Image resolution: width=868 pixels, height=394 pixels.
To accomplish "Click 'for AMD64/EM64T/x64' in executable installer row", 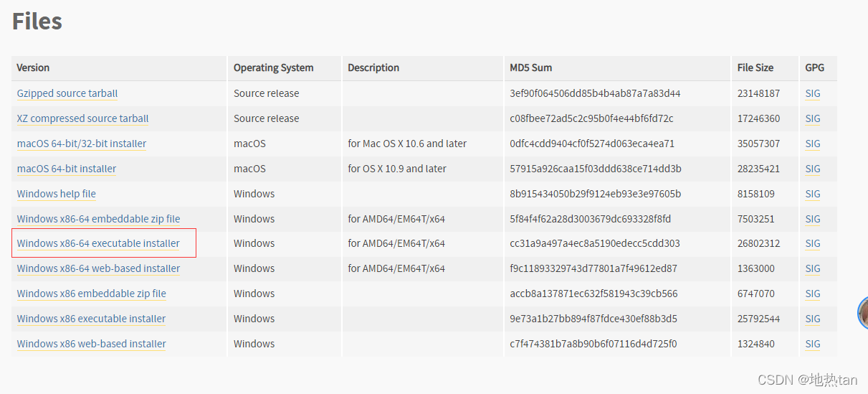I will coord(396,243).
